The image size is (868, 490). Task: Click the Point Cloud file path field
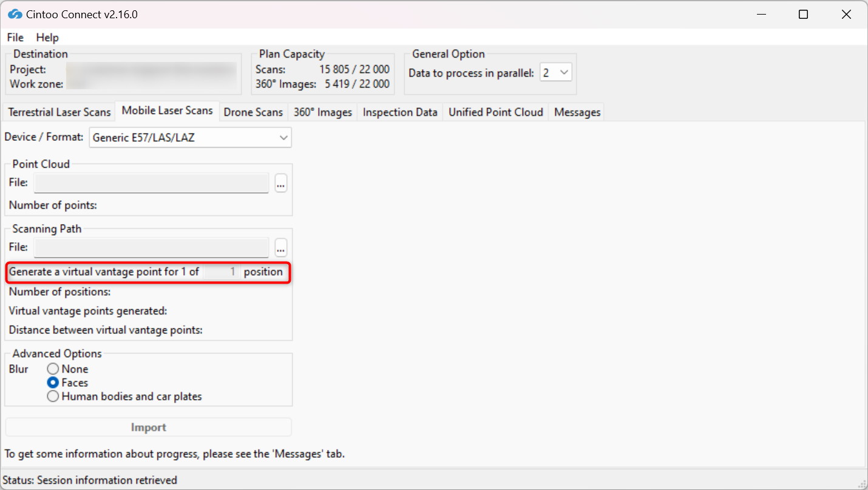pos(151,183)
